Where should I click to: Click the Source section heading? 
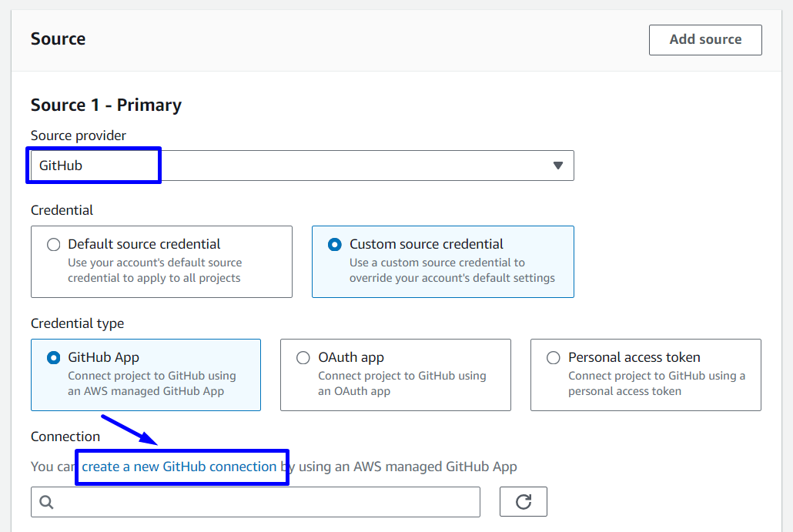tap(59, 39)
